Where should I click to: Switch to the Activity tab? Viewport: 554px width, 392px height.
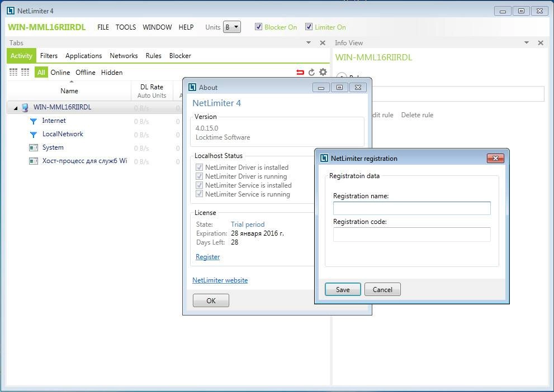[x=21, y=56]
